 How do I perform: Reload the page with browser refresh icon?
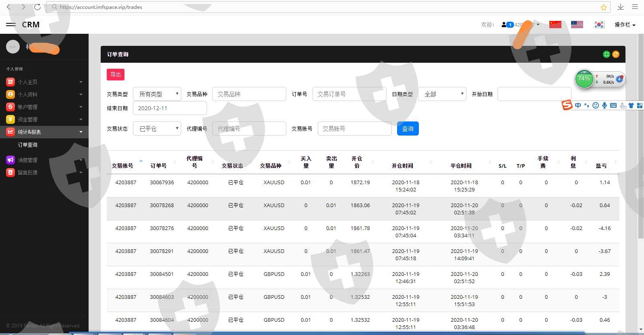tap(37, 7)
